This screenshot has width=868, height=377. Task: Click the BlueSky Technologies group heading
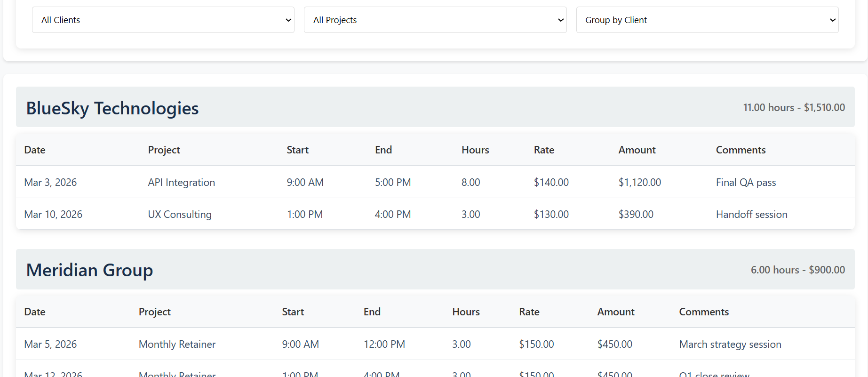tap(112, 108)
